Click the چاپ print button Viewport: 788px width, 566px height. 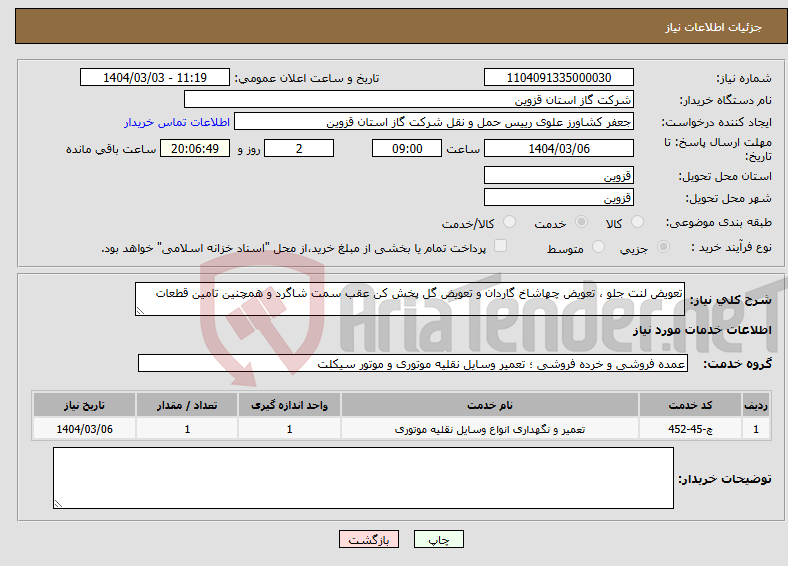point(439,539)
